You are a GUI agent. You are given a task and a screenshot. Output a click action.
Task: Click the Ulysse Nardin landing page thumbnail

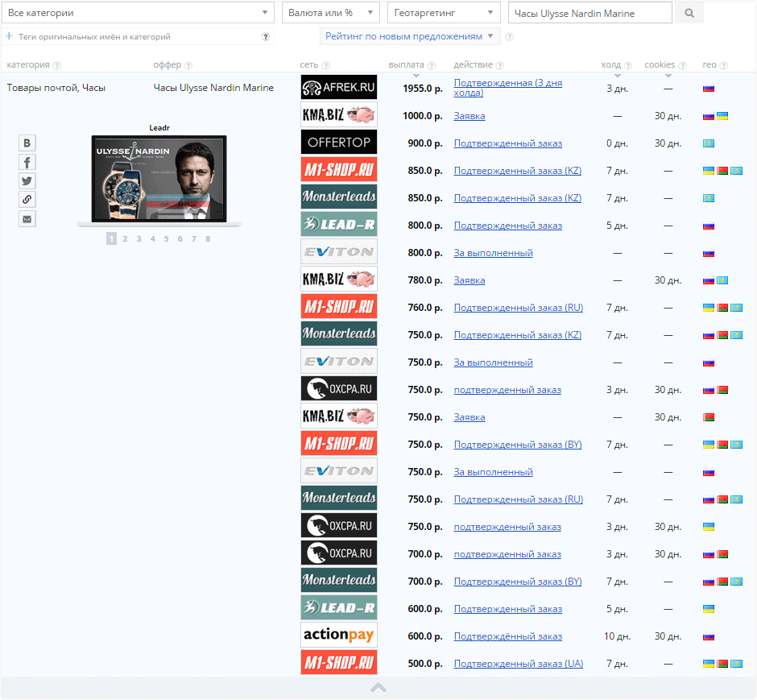click(159, 179)
